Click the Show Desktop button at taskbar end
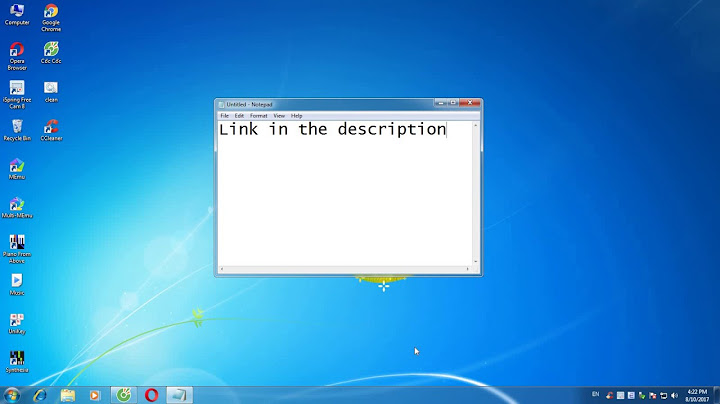 tap(716, 395)
